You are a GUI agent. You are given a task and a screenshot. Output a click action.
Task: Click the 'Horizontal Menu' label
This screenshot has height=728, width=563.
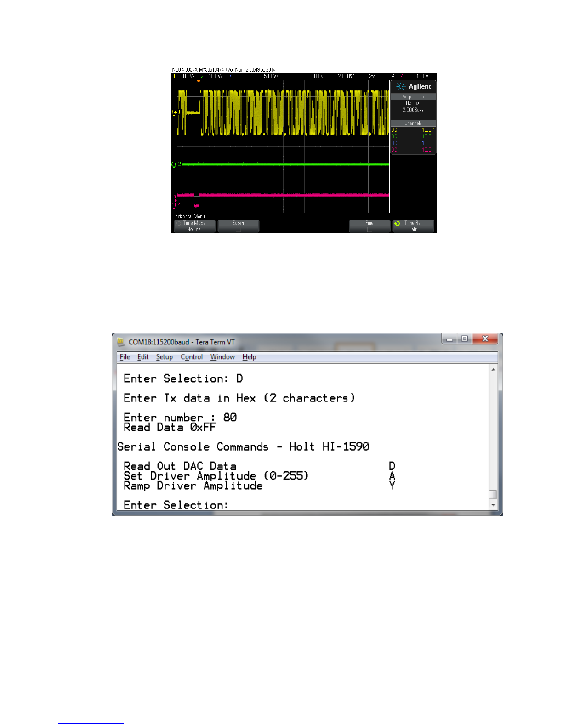(x=188, y=216)
